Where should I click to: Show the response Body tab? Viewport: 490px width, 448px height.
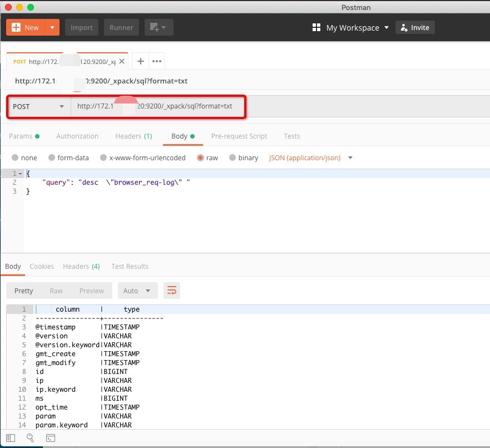13,267
